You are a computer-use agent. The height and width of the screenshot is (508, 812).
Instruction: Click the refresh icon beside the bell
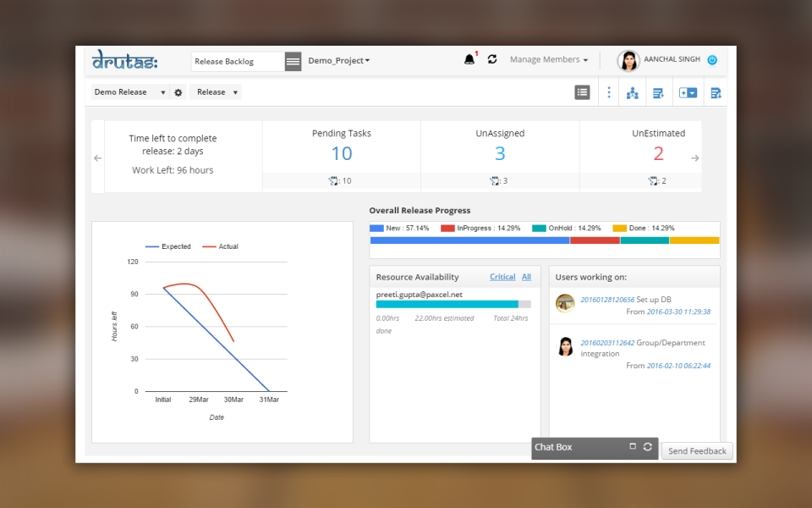click(x=491, y=59)
